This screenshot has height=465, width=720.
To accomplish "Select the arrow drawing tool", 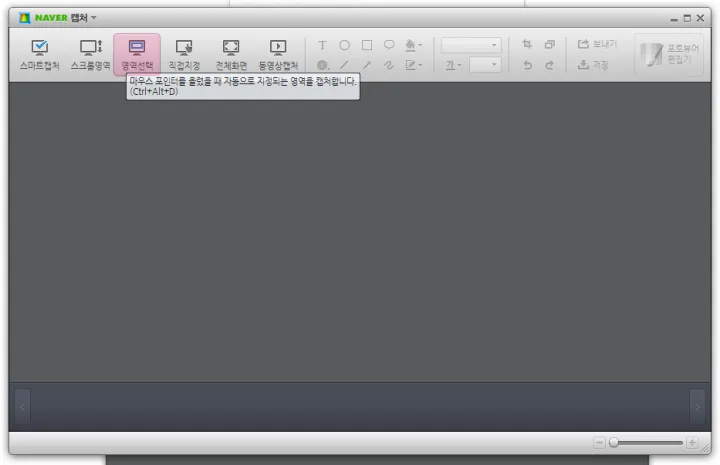I will click(366, 65).
